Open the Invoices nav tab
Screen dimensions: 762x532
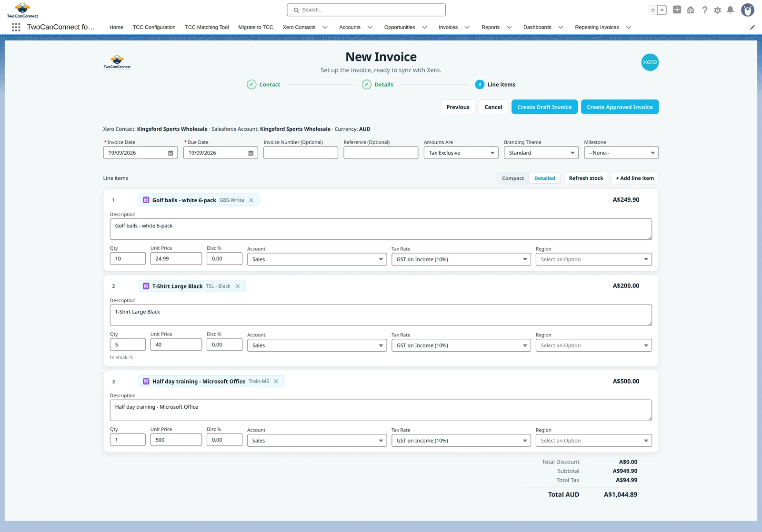pos(448,27)
